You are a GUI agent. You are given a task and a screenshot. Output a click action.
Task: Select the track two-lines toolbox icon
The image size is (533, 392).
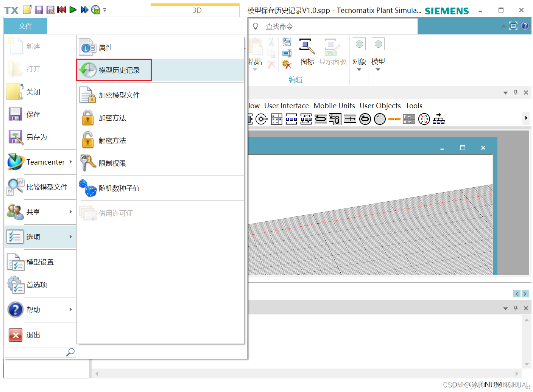pos(350,119)
